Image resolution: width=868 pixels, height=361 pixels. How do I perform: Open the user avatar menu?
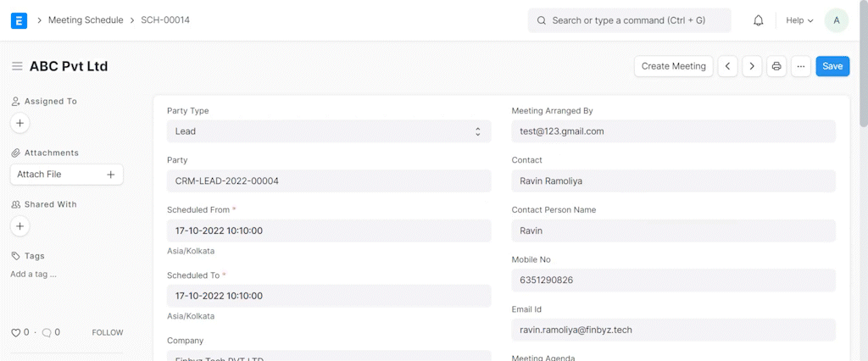pos(837,20)
